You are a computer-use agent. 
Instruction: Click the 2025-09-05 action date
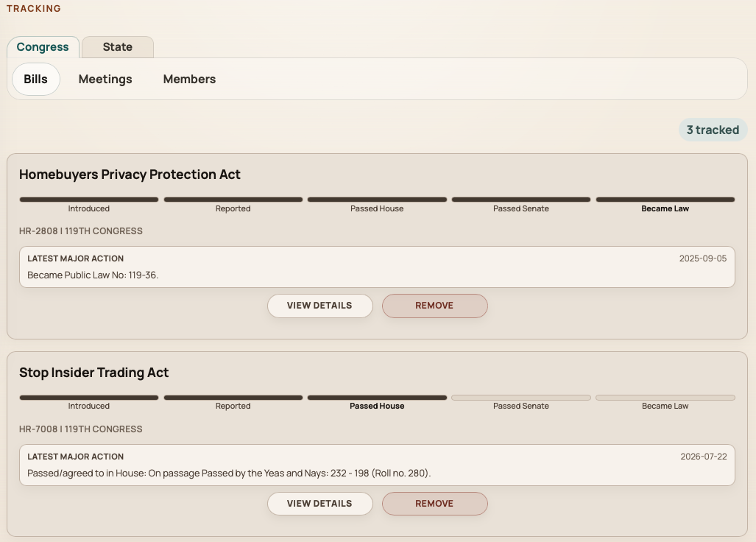[702, 258]
